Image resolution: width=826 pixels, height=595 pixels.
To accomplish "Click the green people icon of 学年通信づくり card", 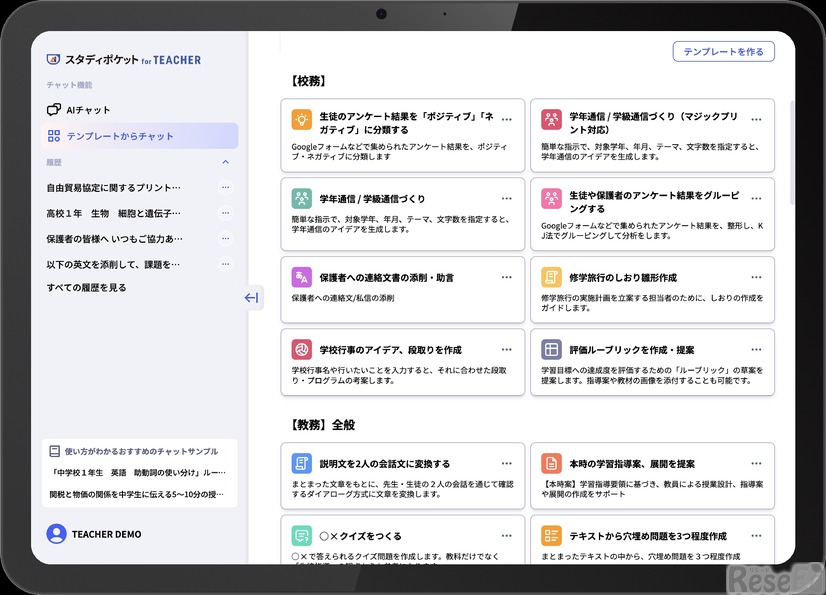I will (302, 199).
